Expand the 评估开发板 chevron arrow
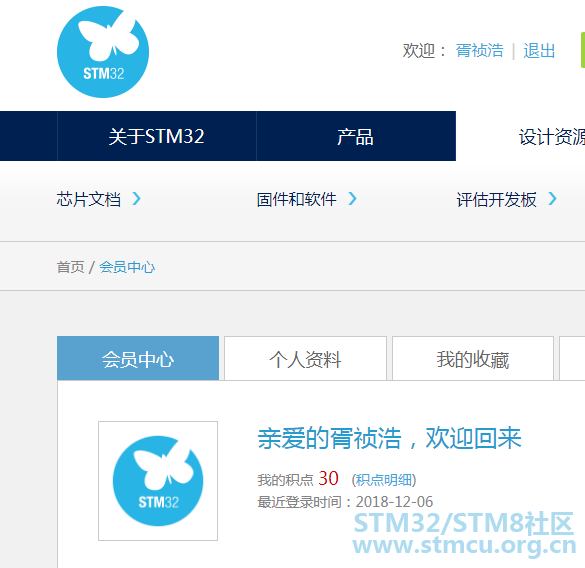This screenshot has height=568, width=585. pyautogui.click(x=552, y=199)
